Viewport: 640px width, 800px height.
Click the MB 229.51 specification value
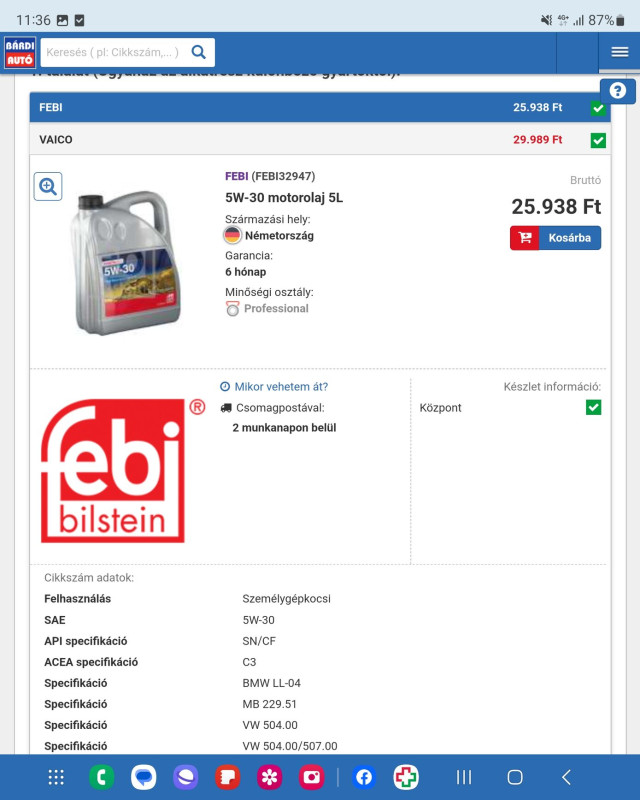tap(269, 704)
